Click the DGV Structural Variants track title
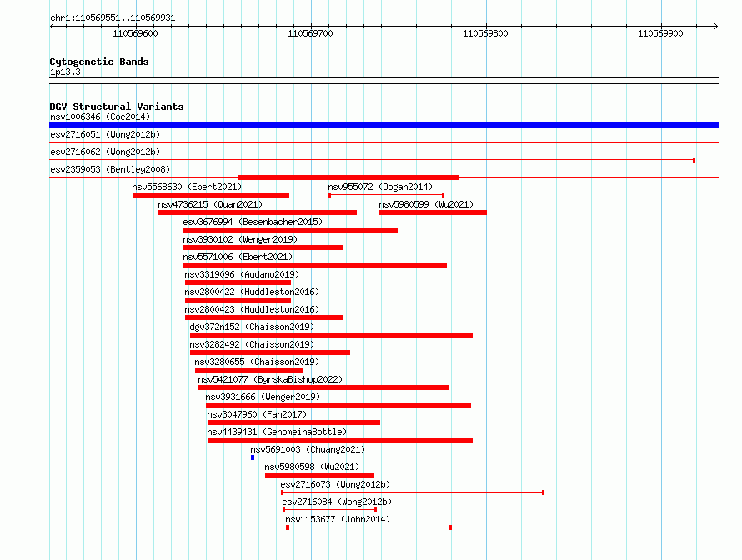 [117, 107]
